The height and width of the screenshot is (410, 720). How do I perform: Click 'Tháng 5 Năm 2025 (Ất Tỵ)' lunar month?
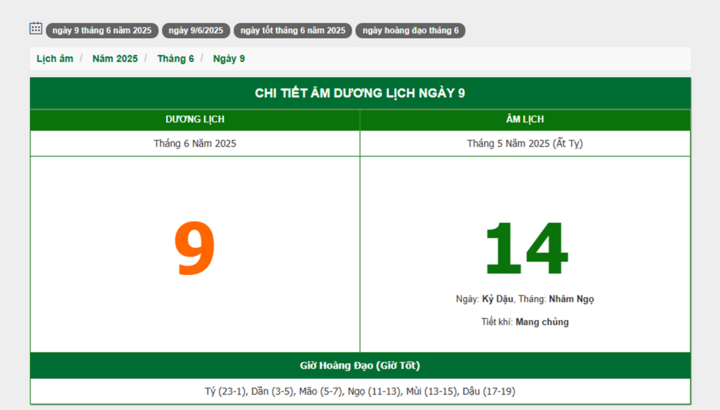click(525, 143)
